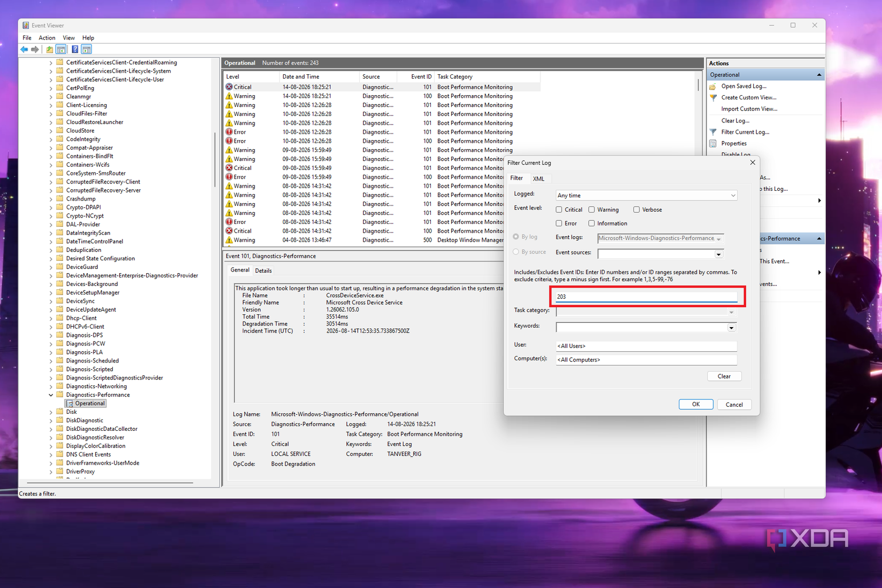
Task: Click the Clear button in filter dialog
Action: pyautogui.click(x=724, y=376)
